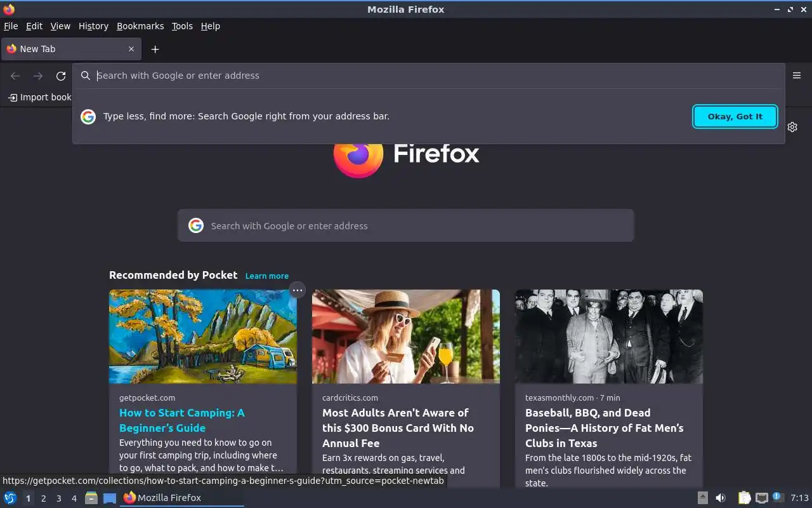Click Google icon in the search tip
This screenshot has width=812, height=508.
tap(88, 116)
